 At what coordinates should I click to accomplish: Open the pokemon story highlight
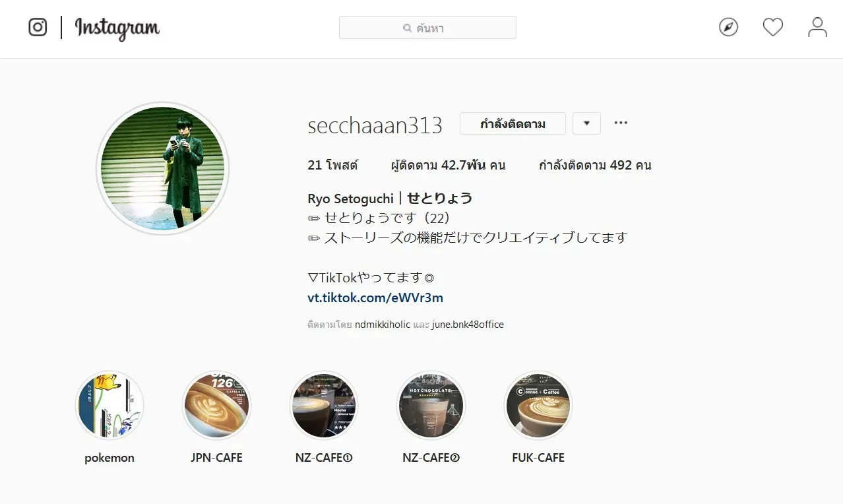(x=109, y=405)
